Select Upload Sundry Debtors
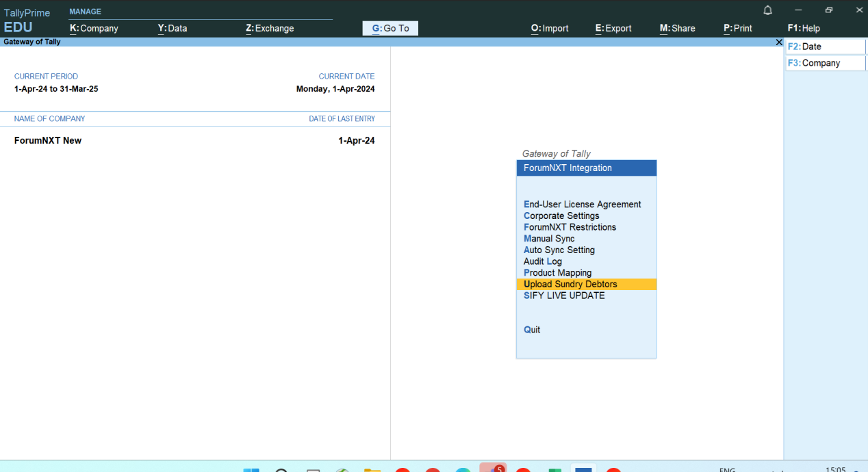Viewport: 868px width, 472px height. 586,284
